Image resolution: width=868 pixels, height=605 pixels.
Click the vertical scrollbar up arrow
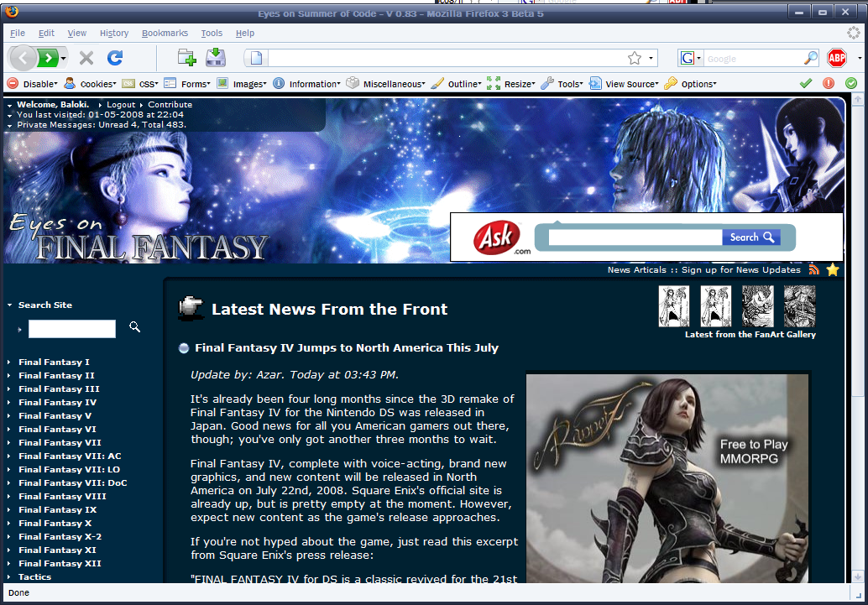857,100
